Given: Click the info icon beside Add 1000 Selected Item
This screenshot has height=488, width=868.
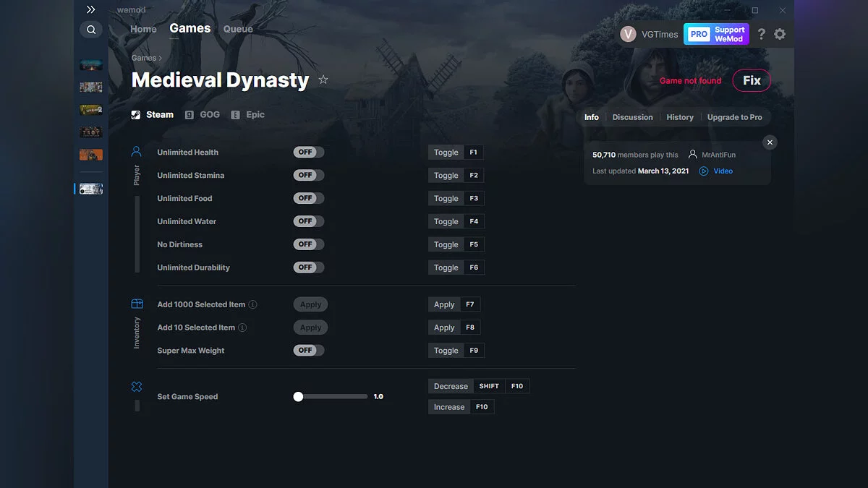Looking at the screenshot, I should point(252,304).
